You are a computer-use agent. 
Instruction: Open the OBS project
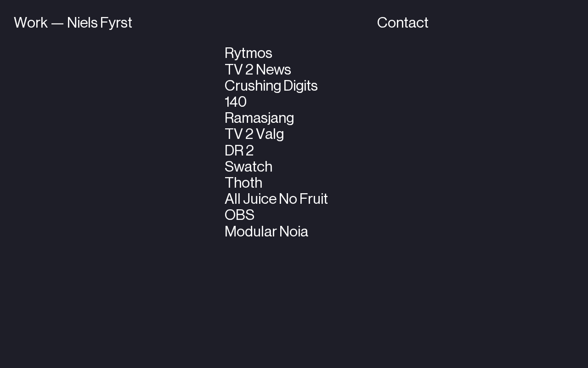pos(239,215)
